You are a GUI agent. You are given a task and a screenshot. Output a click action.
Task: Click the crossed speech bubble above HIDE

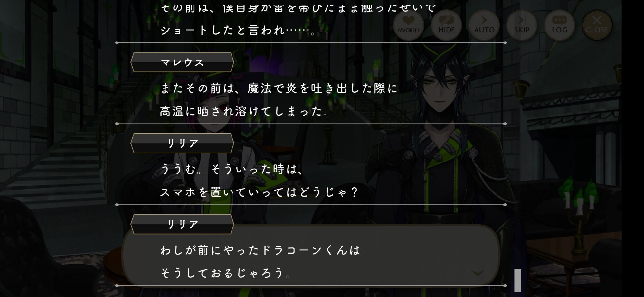click(x=446, y=20)
